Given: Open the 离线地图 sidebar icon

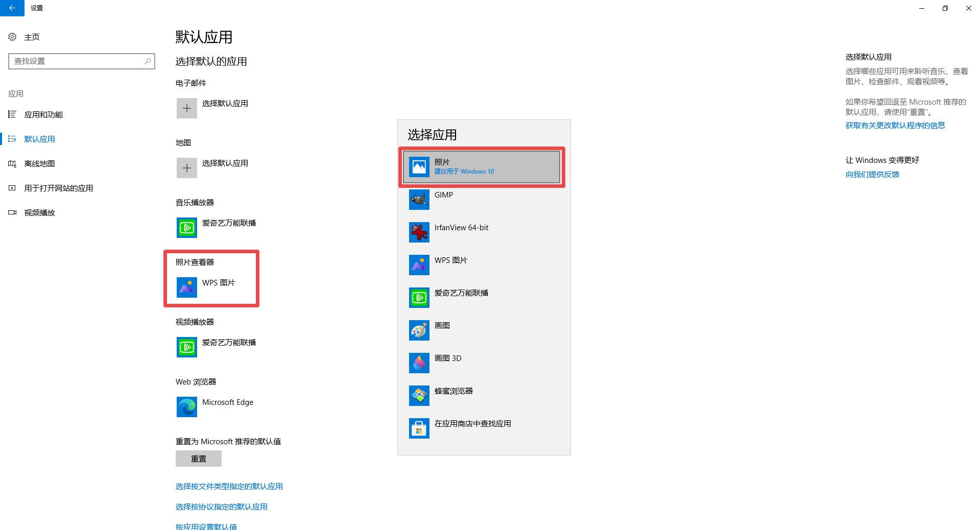Looking at the screenshot, I should point(12,163).
